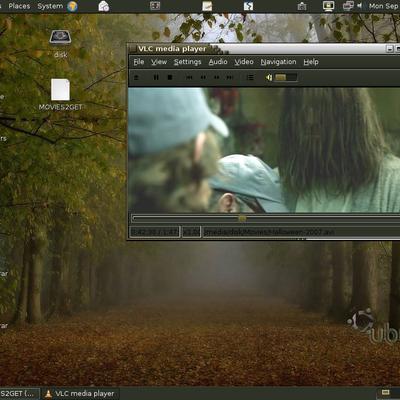Skip to previous playlist item
Viewport: 400px width, 400px height.
point(189,77)
